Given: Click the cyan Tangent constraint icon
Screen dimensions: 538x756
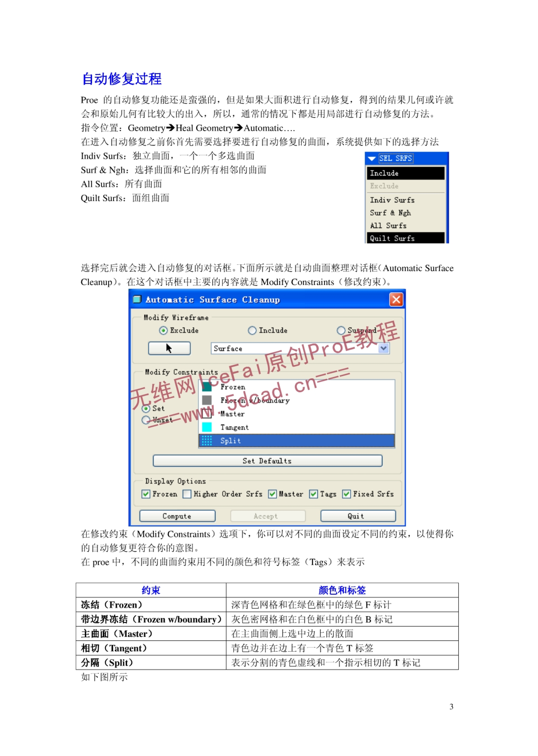Looking at the screenshot, I should (207, 427).
